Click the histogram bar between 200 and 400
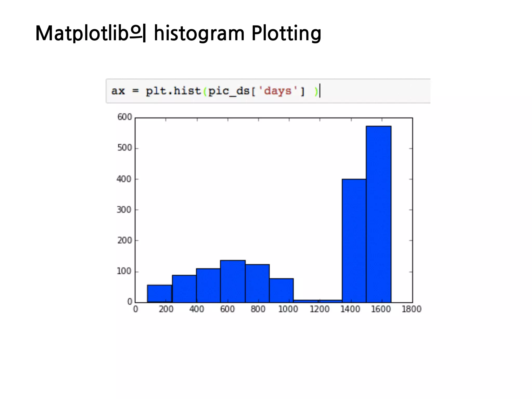 (x=184, y=289)
